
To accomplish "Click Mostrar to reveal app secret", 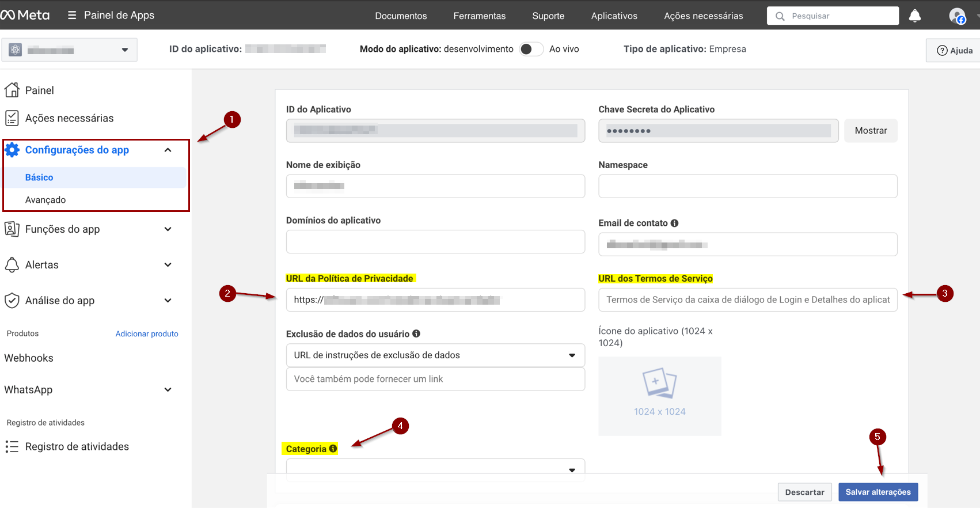I will [870, 131].
